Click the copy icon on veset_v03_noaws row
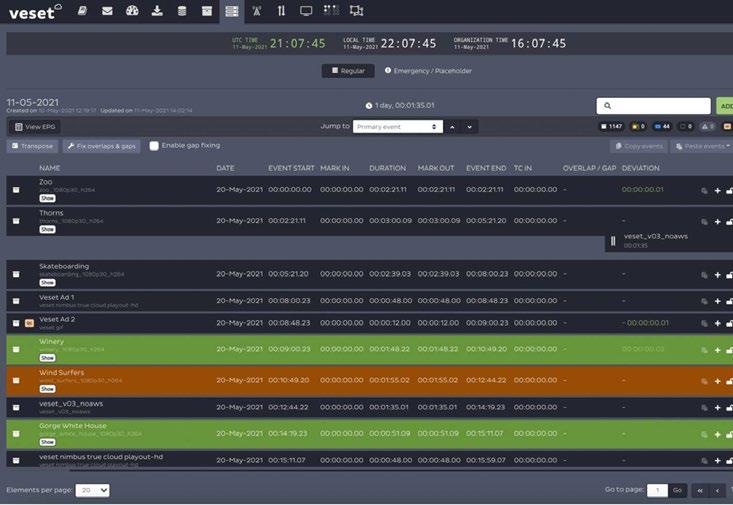The height and width of the screenshot is (505, 733). 704,408
